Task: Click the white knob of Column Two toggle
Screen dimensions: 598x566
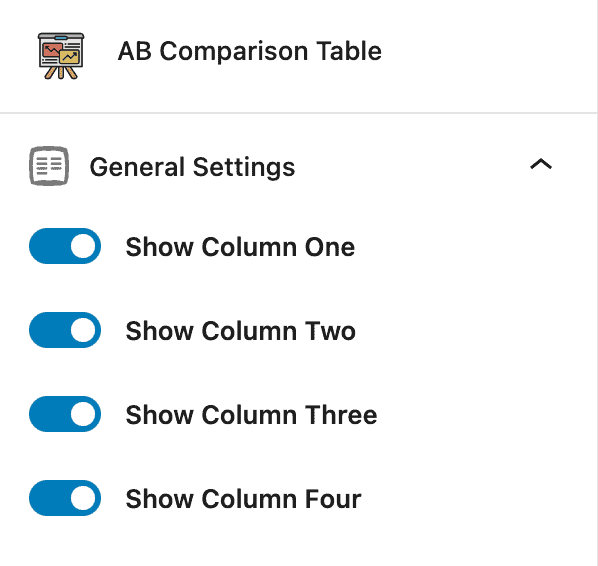Action: [x=83, y=330]
